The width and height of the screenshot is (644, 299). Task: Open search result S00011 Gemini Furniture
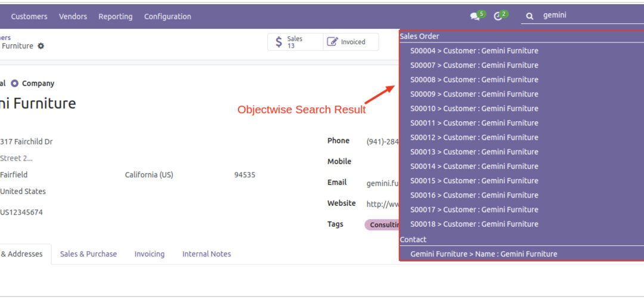(x=474, y=123)
